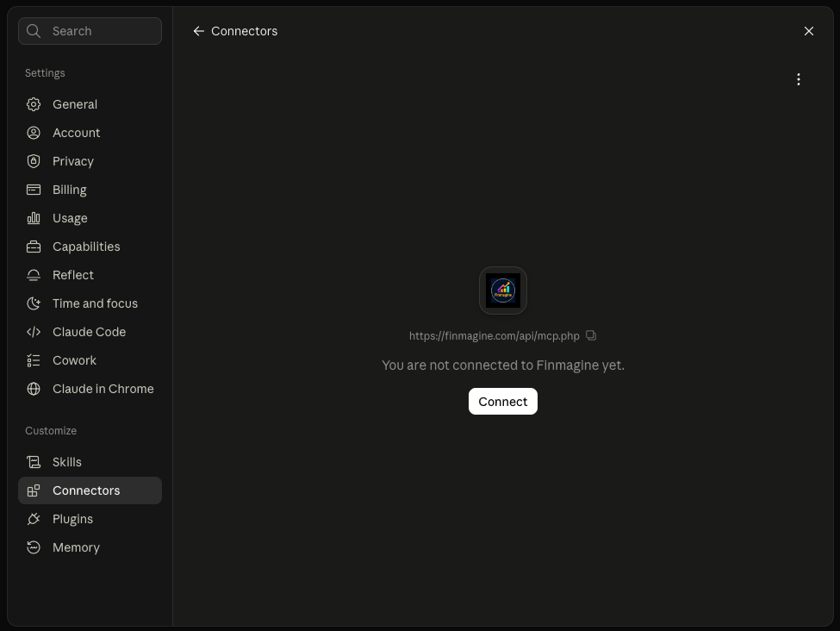Open Cowork settings

[90, 360]
